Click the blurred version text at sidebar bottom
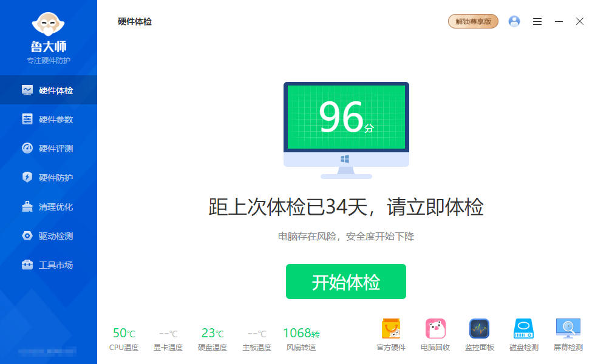 47,351
